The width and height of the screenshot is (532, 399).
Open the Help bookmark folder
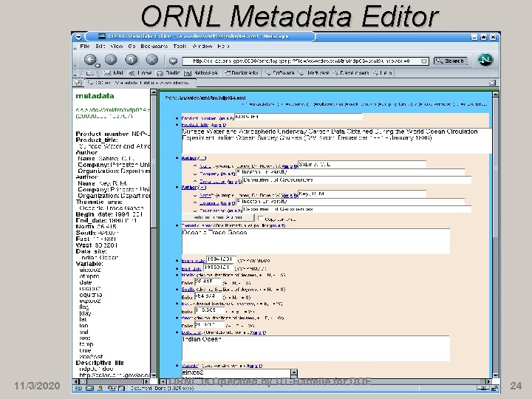pyautogui.click(x=383, y=73)
